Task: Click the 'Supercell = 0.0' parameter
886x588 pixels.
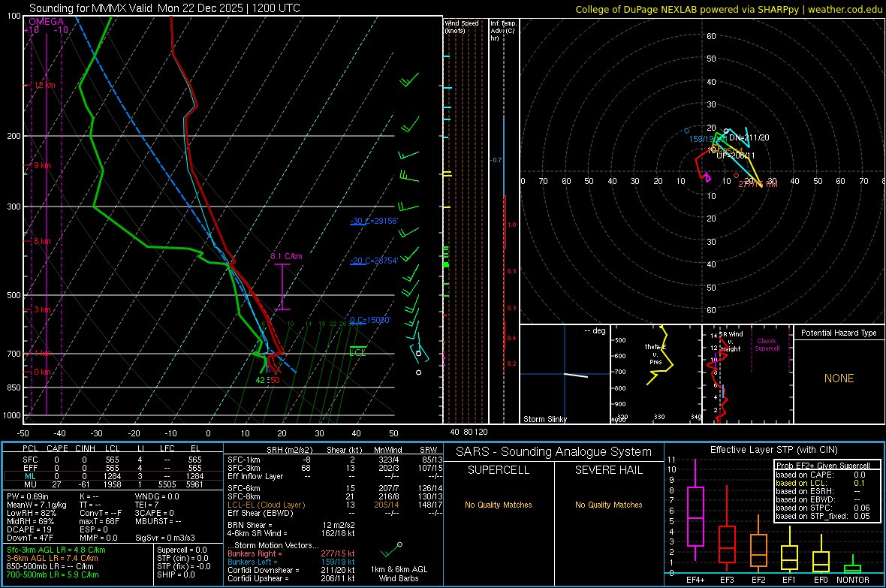Action: [182, 550]
